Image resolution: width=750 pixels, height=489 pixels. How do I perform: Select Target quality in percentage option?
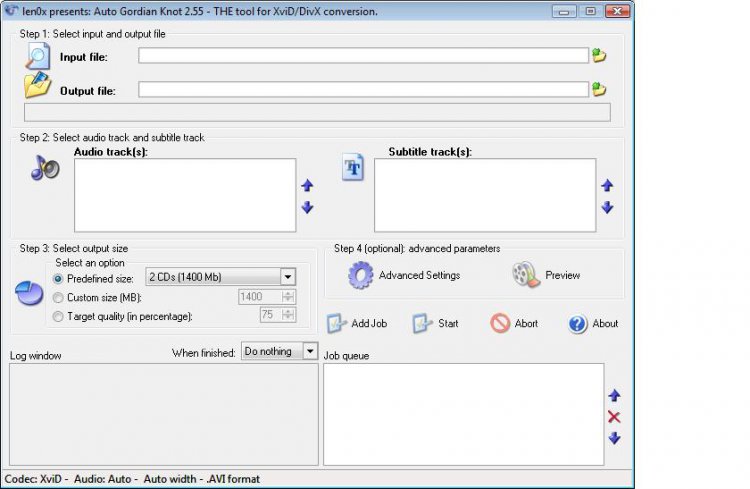(58, 316)
